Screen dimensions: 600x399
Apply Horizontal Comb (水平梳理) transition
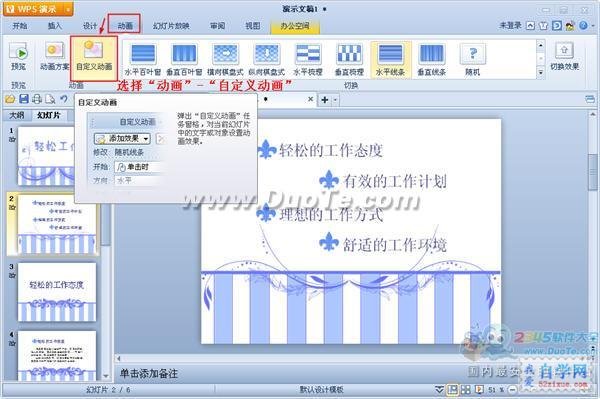tap(308, 60)
